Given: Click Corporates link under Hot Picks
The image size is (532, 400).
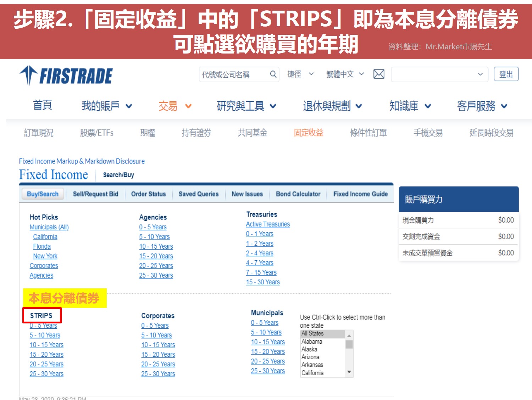Looking at the screenshot, I should tap(44, 266).
